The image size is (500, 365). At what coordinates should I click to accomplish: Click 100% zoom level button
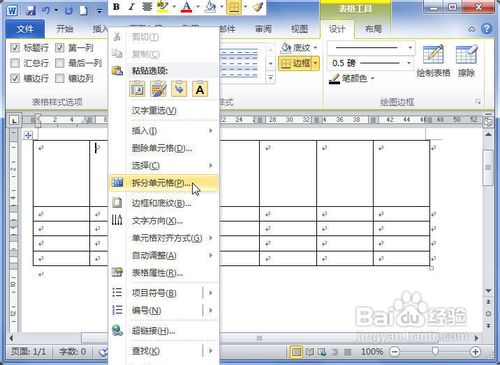[372, 352]
